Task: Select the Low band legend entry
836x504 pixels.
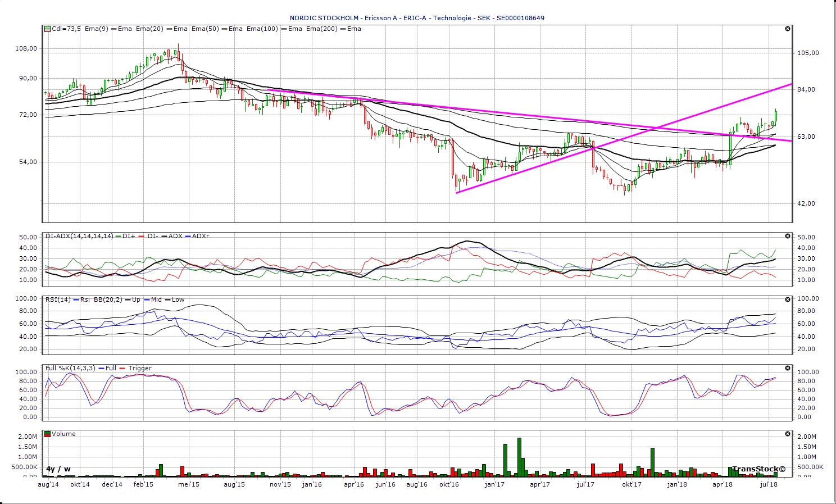Action: tap(178, 299)
